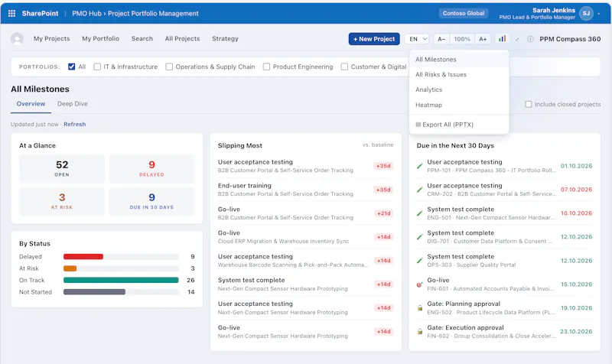Open the 52 Open milestones card
The width and height of the screenshot is (612, 364).
[x=62, y=169]
